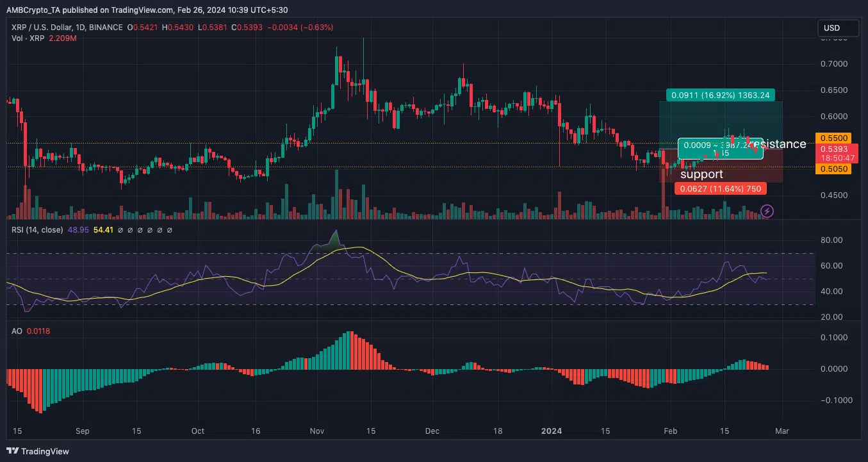Screen dimensions: 868x462
Task: Click the Sep label on time axis
Action: coord(82,431)
